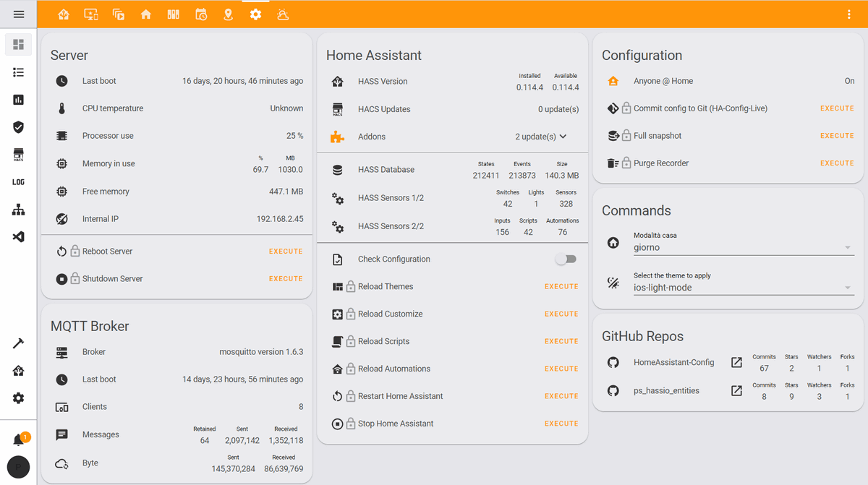Switch to the Home Assistant logo tab
This screenshot has height=485, width=868.
click(64, 14)
